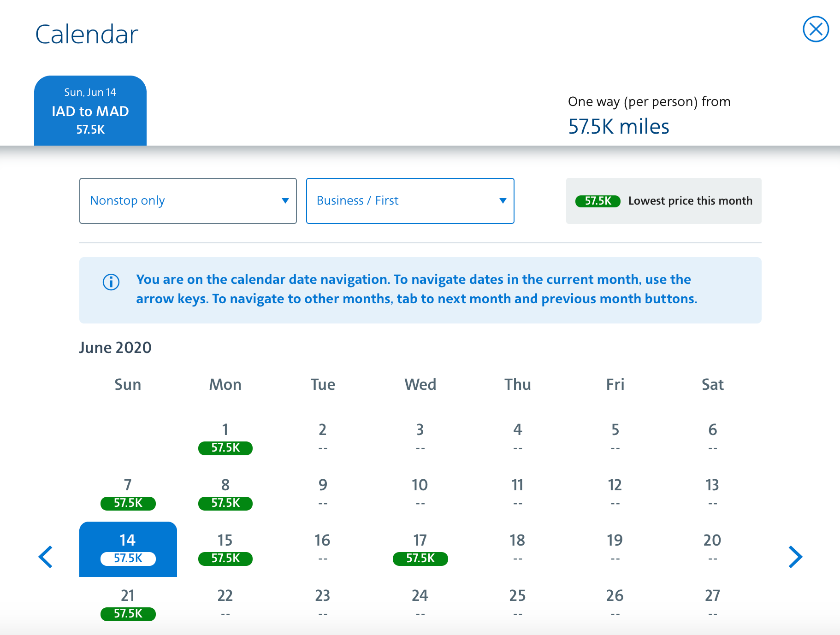Select June 8 at 57.5K miles

[x=225, y=494]
